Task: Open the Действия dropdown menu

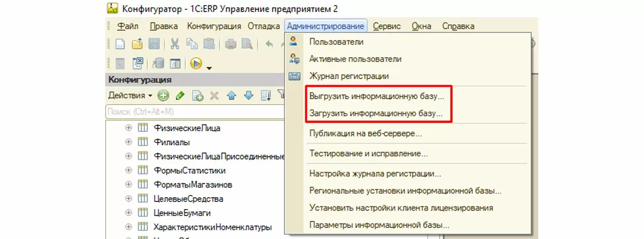Action: click(130, 95)
